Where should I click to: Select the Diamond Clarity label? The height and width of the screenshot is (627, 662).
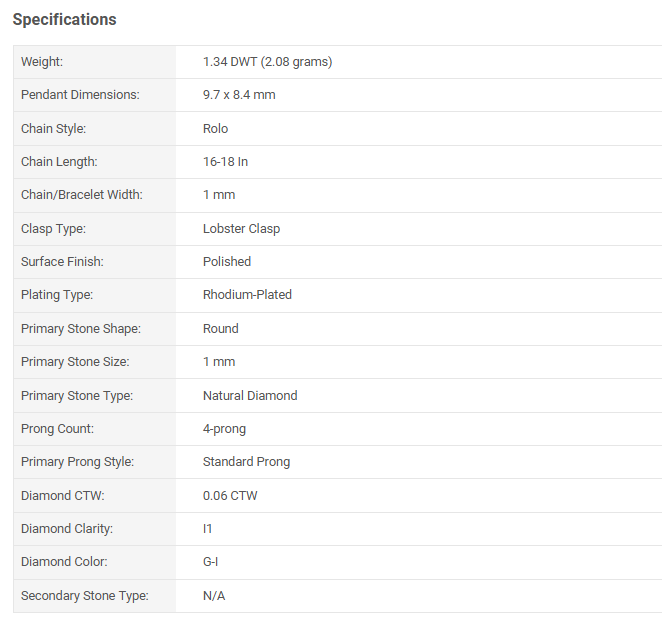tap(67, 529)
